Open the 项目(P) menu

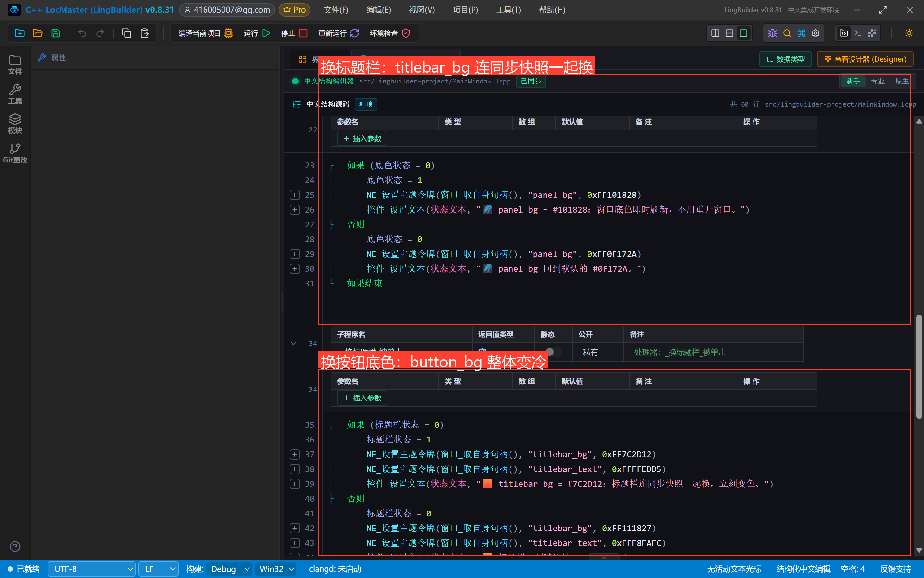tap(466, 10)
